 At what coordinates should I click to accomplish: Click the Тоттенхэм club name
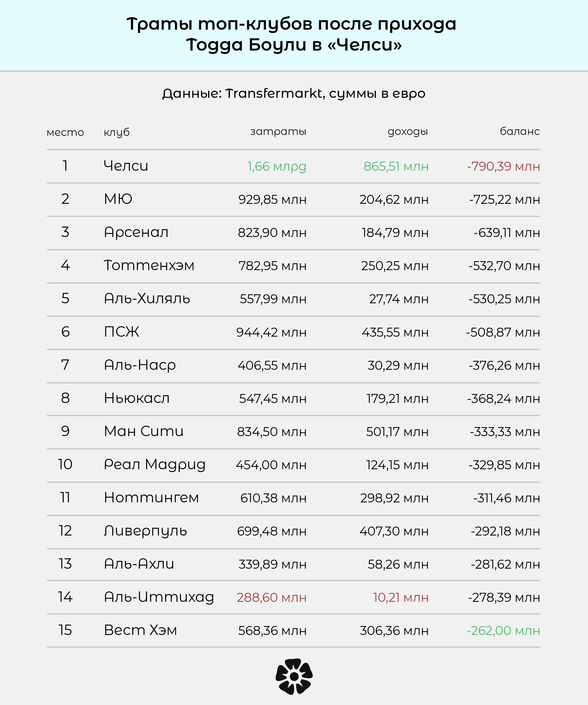point(149,266)
